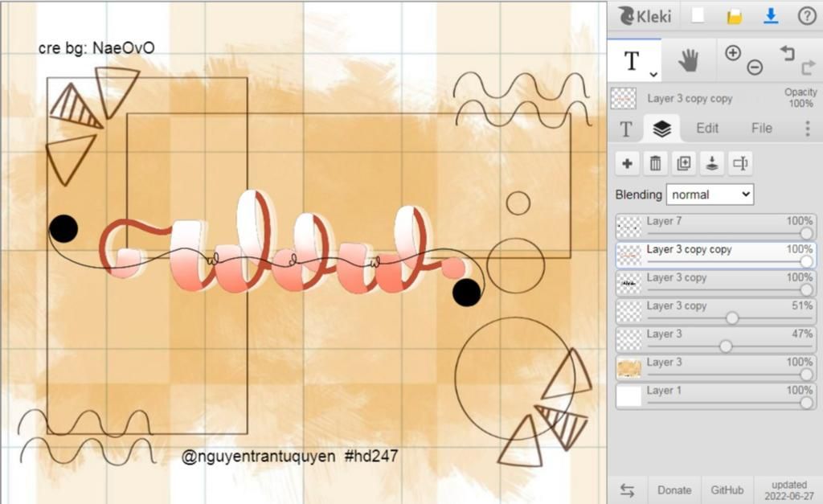Click the opacity slider handle at 51%
The height and width of the screenshot is (504, 823).
click(732, 318)
